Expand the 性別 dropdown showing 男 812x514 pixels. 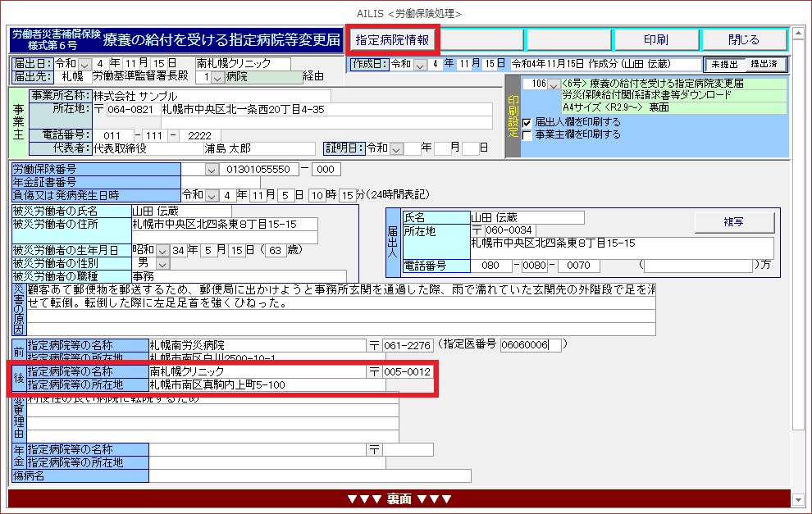pyautogui.click(x=162, y=263)
